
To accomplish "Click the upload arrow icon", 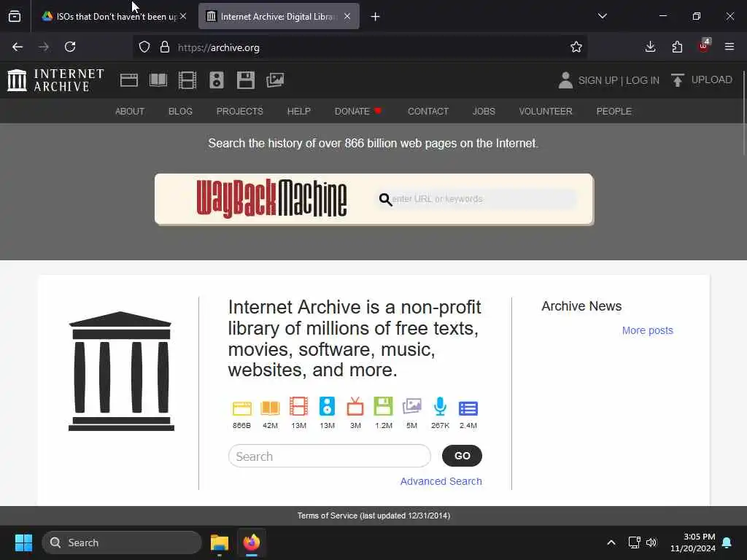I will (678, 80).
